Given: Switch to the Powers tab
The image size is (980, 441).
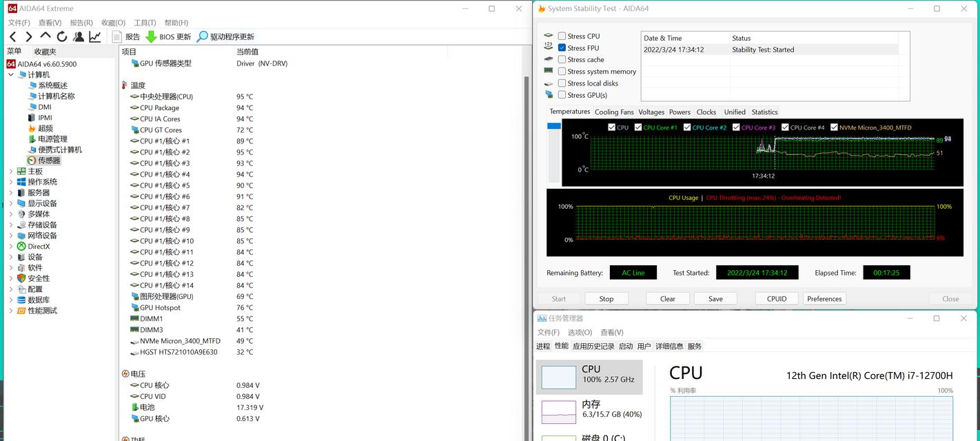Looking at the screenshot, I should 680,112.
